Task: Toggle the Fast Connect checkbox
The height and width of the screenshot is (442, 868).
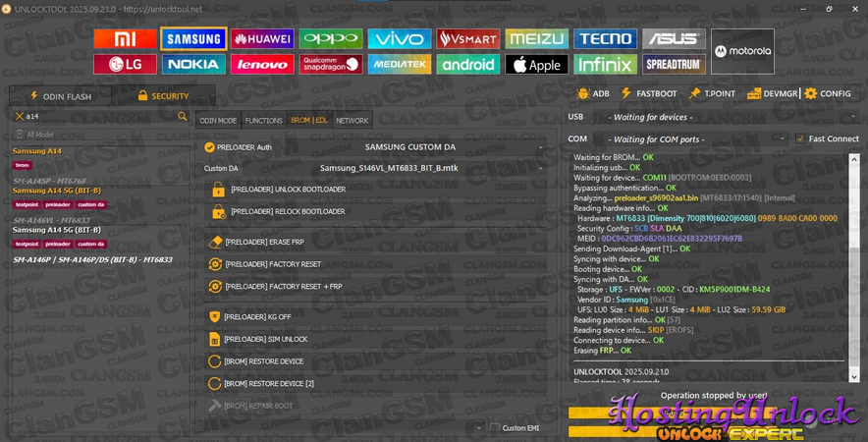Action: click(x=800, y=139)
